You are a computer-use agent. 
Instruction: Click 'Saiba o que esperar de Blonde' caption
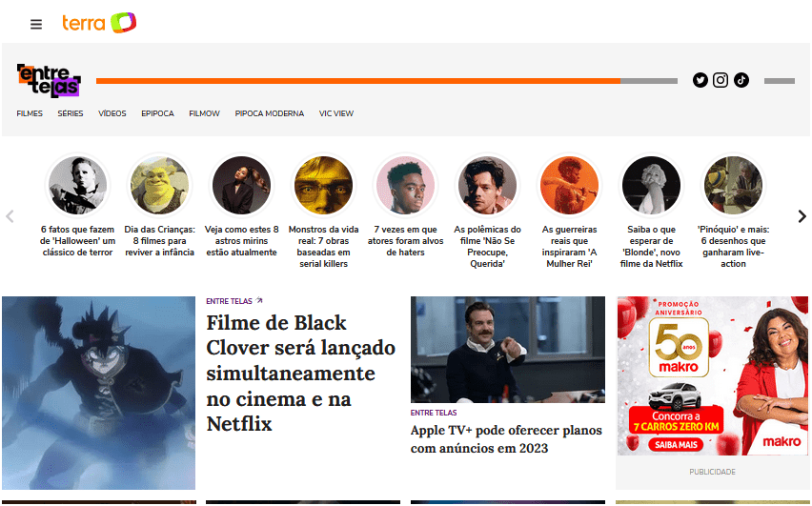(652, 247)
